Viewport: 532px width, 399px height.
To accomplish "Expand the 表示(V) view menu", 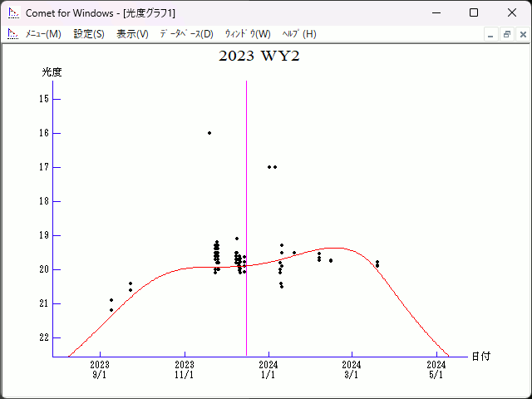I will point(132,34).
